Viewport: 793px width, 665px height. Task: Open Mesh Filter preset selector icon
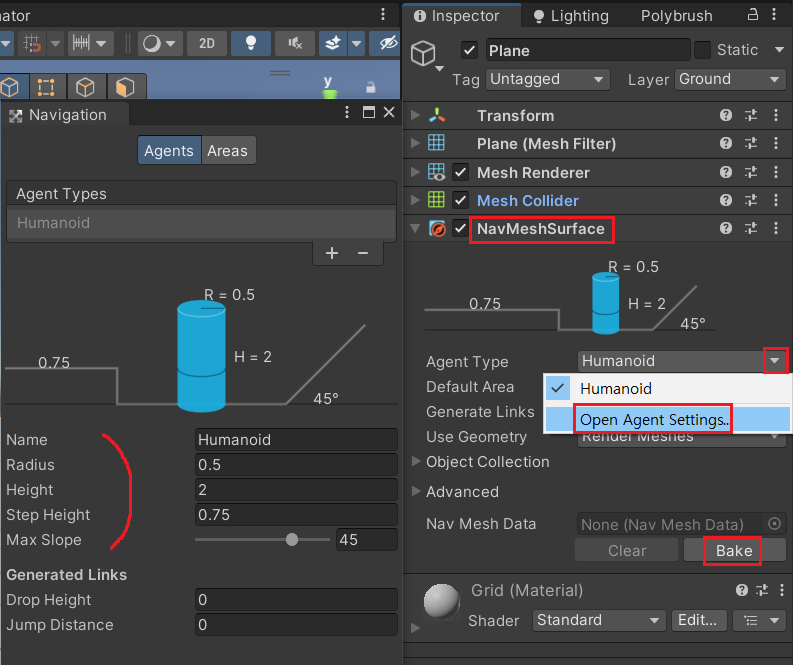751,144
